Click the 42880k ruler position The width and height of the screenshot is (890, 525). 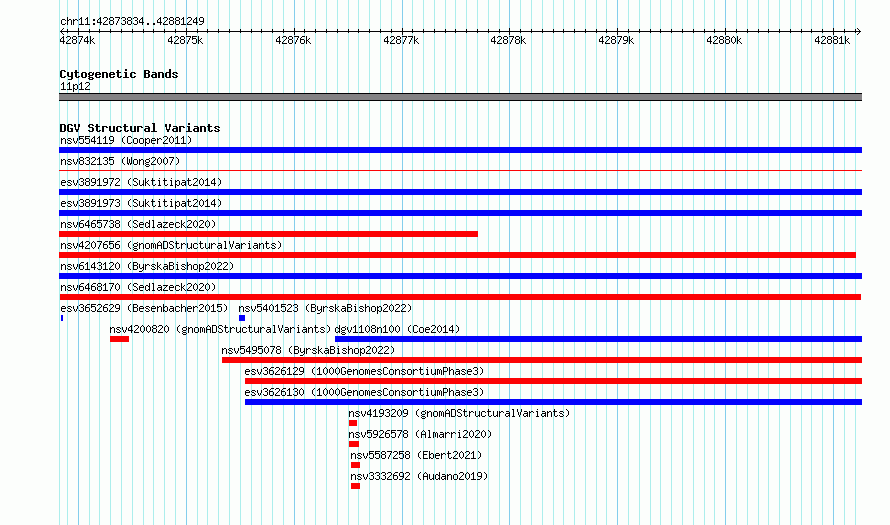click(724, 40)
